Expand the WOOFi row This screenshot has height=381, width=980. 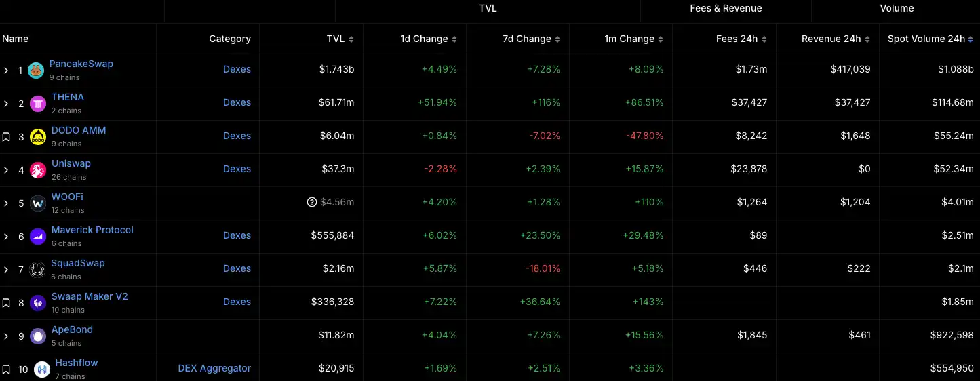6,203
